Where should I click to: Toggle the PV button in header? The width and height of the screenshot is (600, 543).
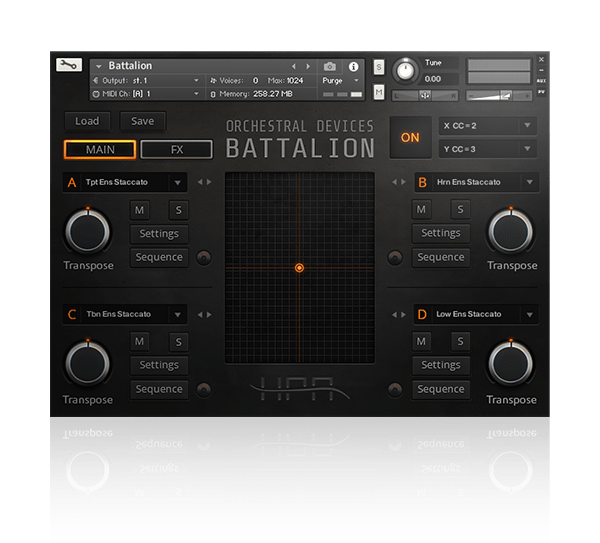541,92
